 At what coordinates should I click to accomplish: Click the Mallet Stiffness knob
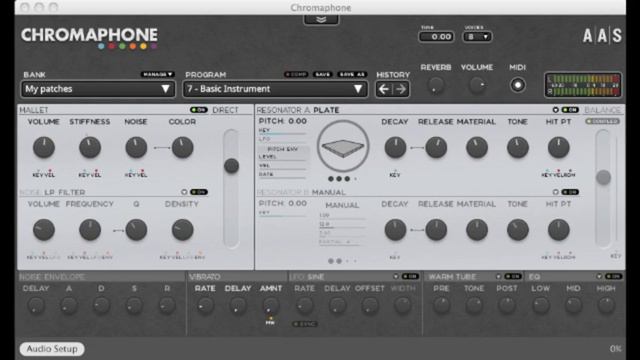tap(90, 147)
